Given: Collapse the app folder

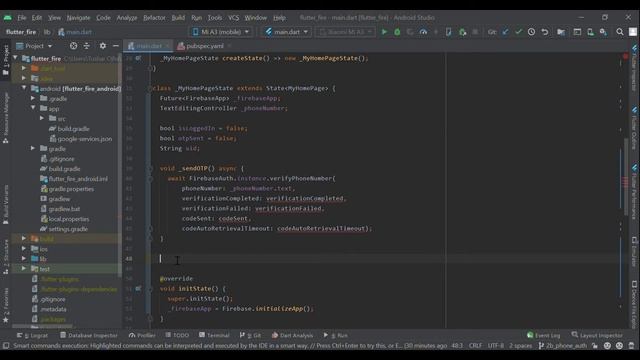Looking at the screenshot, I should [x=33, y=108].
